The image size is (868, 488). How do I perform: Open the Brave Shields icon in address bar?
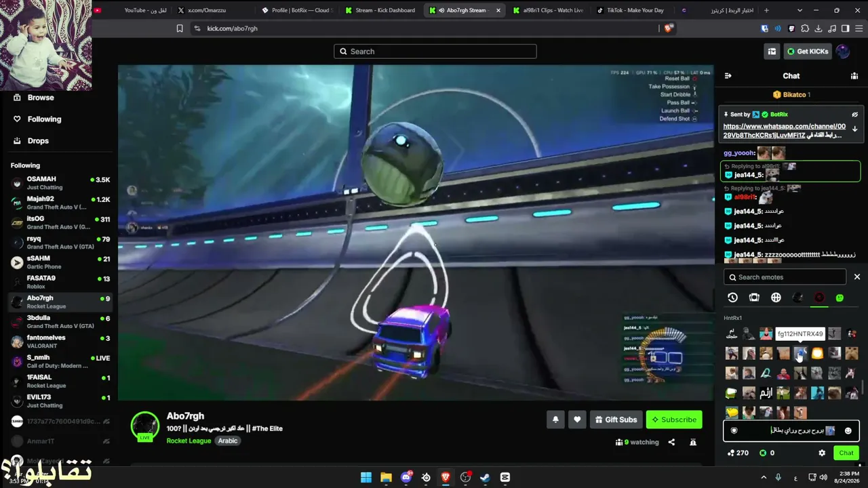[669, 28]
